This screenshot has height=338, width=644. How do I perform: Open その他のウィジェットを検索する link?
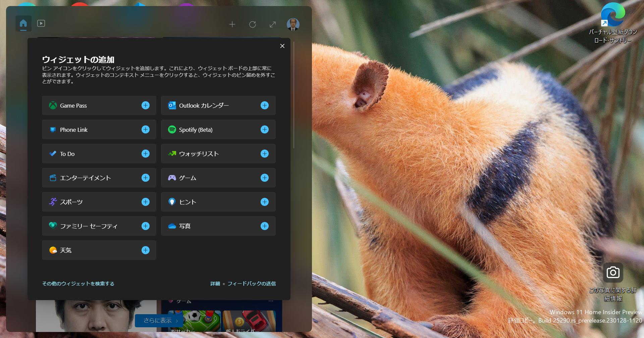click(x=78, y=284)
